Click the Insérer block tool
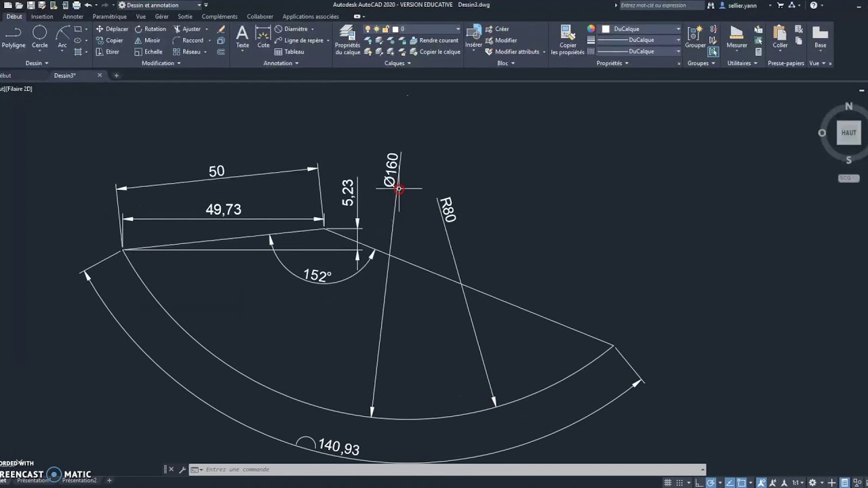This screenshot has width=868, height=488. 474,37
